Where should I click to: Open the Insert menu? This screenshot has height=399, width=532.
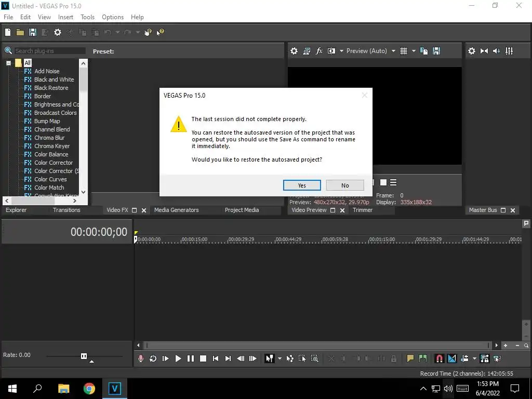click(x=65, y=17)
